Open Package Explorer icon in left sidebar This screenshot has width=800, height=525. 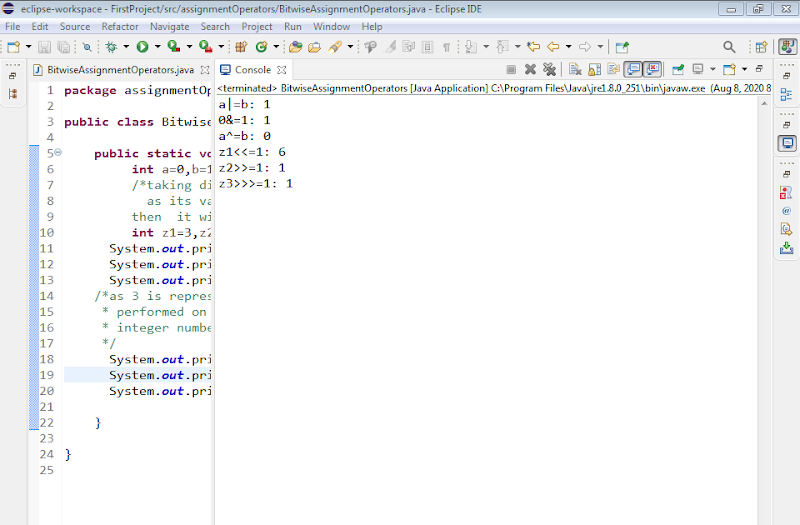(x=13, y=94)
